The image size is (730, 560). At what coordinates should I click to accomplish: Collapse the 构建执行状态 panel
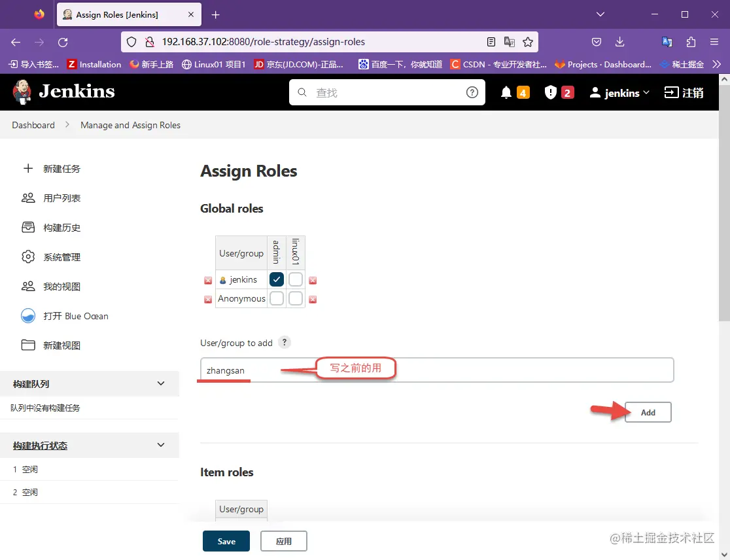pos(161,445)
